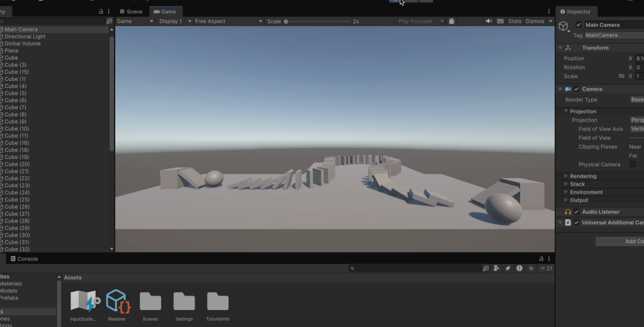The image size is (644, 327).
Task: Disable the Main Camera active checkbox
Action: tap(579, 25)
